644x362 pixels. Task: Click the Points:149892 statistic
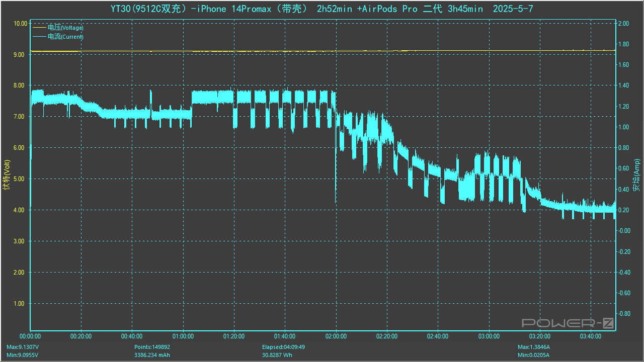pos(152,347)
